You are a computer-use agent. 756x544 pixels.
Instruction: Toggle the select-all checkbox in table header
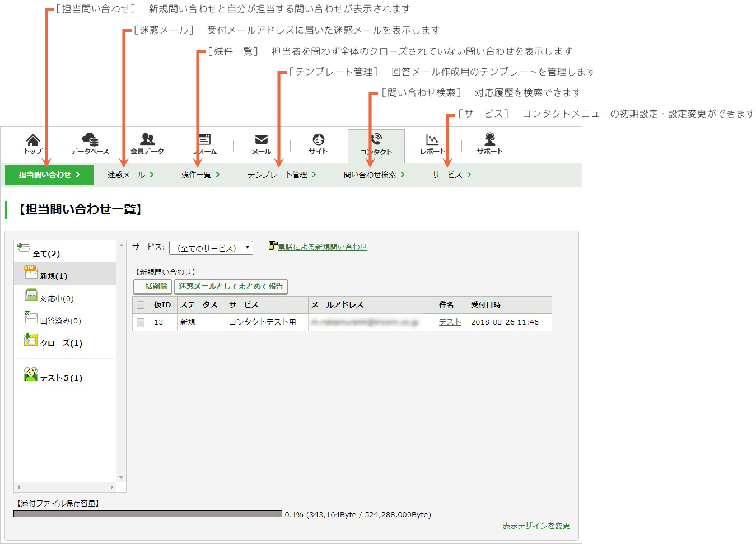point(141,305)
